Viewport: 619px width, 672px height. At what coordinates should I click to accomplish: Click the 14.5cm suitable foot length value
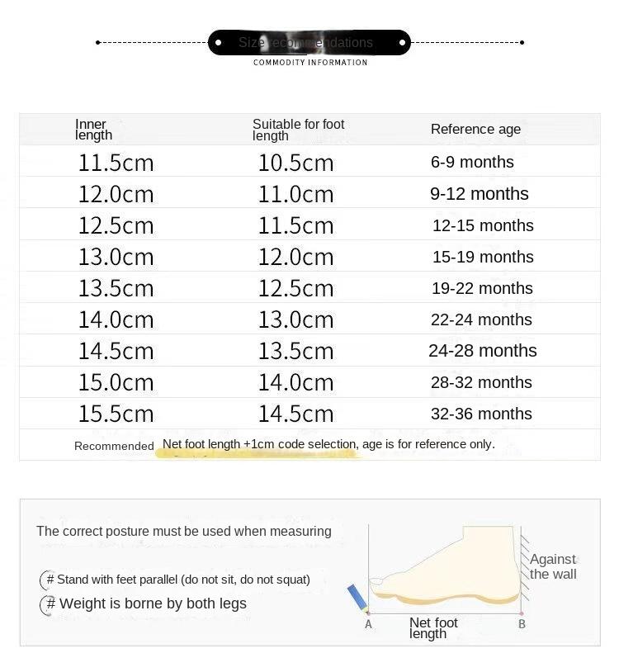(x=295, y=414)
